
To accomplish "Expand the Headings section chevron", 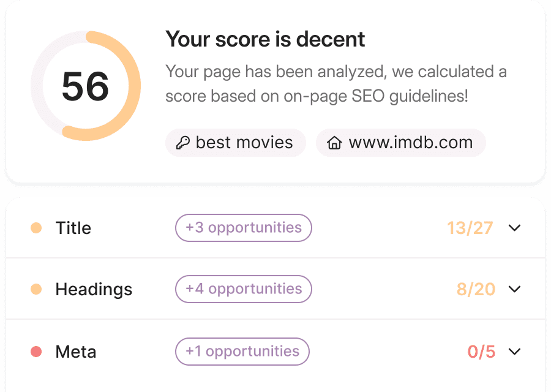I will point(514,289).
